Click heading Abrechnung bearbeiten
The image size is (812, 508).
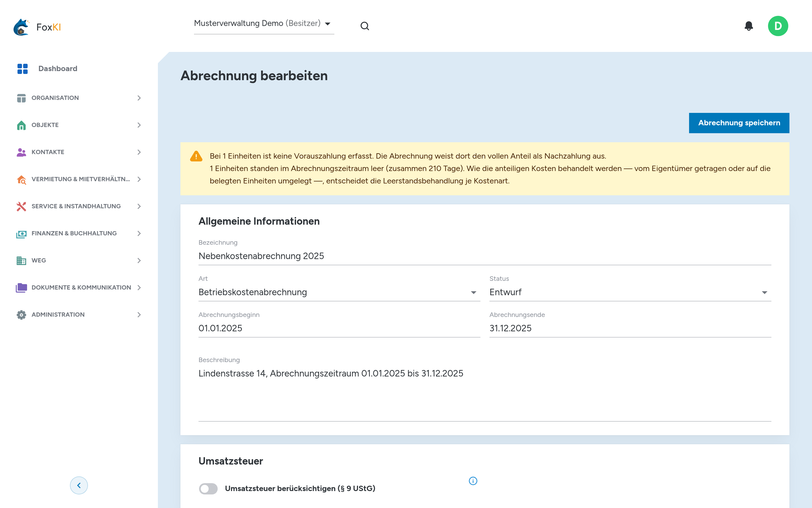point(254,76)
